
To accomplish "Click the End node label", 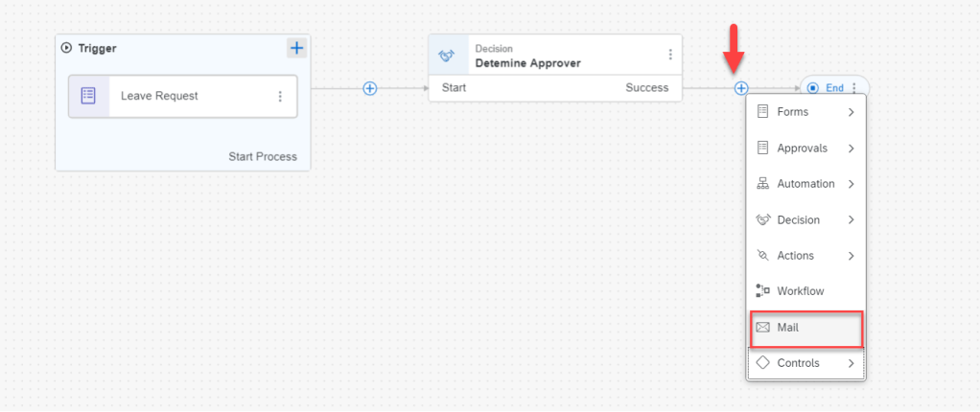I will [834, 88].
